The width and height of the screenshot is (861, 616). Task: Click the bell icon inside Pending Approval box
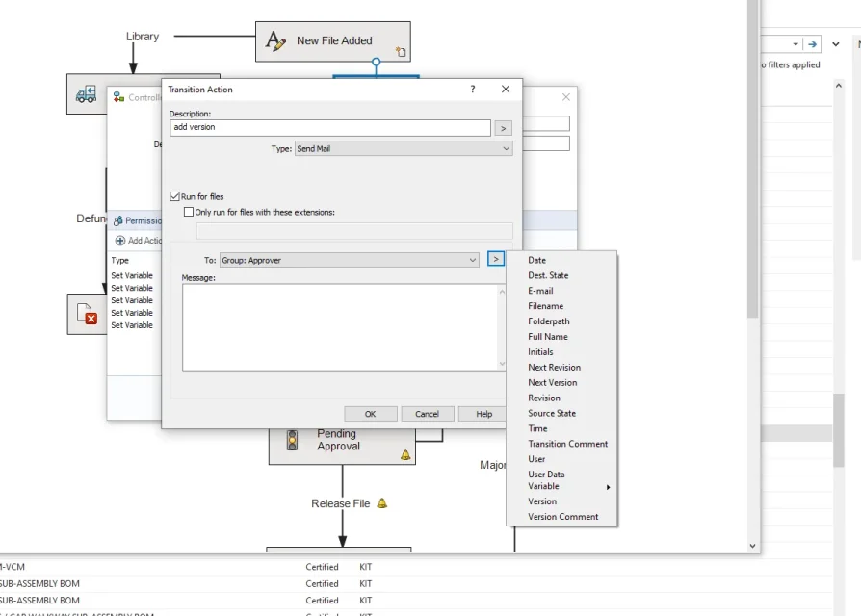coord(405,454)
